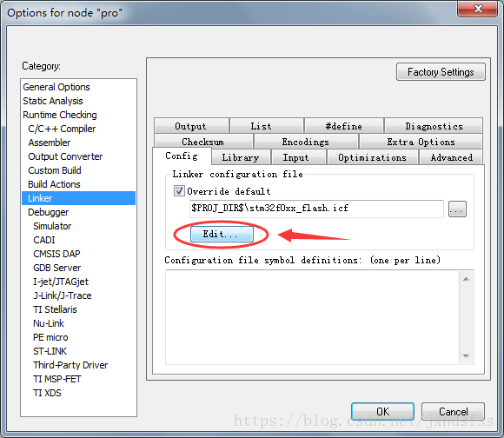504x438 pixels.
Task: Select the Input tab
Action: tap(299, 157)
